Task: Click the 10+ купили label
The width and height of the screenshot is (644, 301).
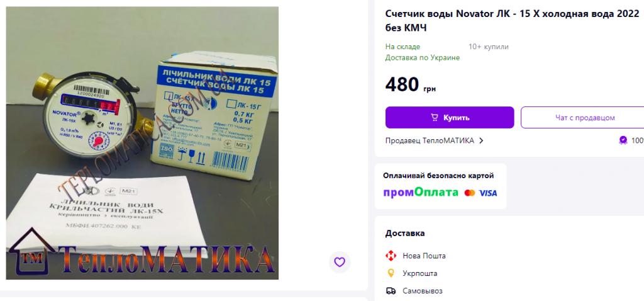Action: [x=488, y=47]
